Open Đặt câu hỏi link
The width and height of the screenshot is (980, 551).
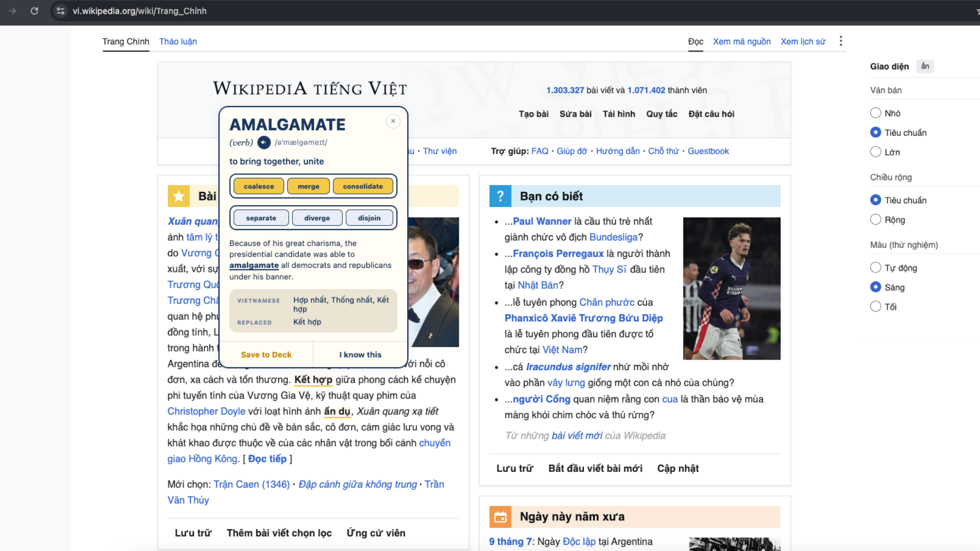[711, 114]
